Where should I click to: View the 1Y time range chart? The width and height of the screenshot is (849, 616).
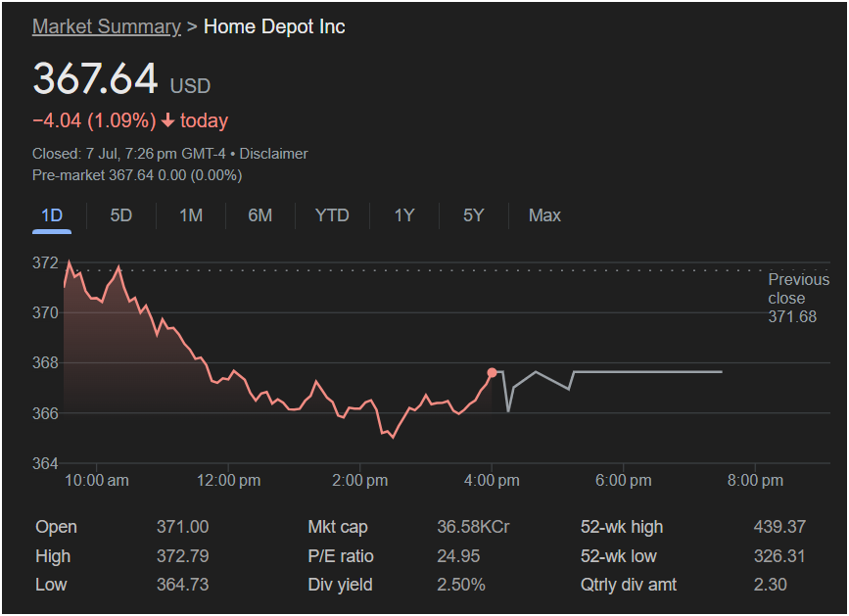click(403, 215)
